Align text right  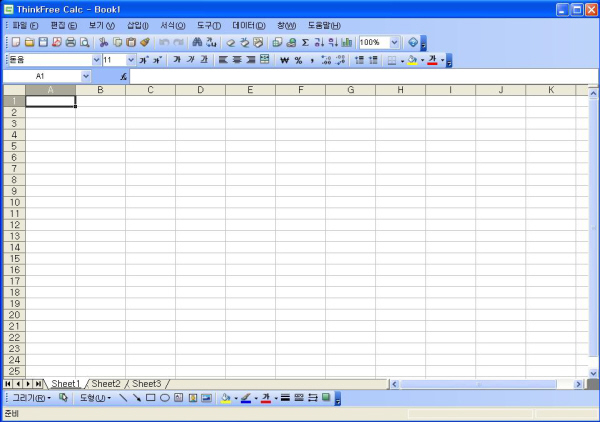251,60
